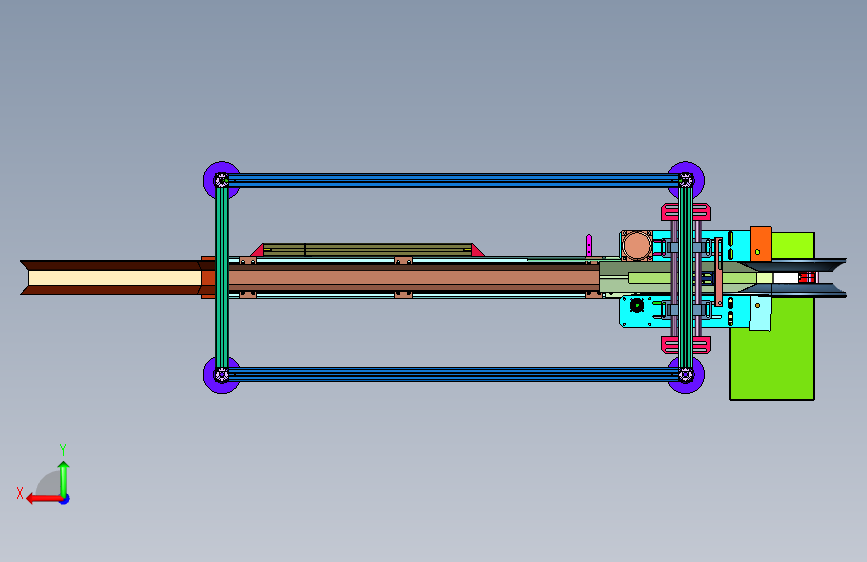The width and height of the screenshot is (867, 562).
Task: Click the red X axis arrow of the triad
Action: [x=44, y=499]
